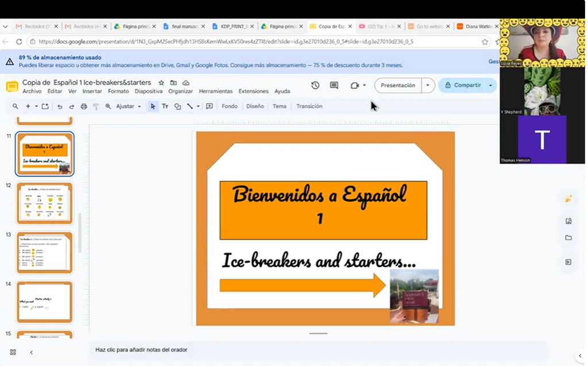Click the search menus magnifier icon

[x=16, y=106]
